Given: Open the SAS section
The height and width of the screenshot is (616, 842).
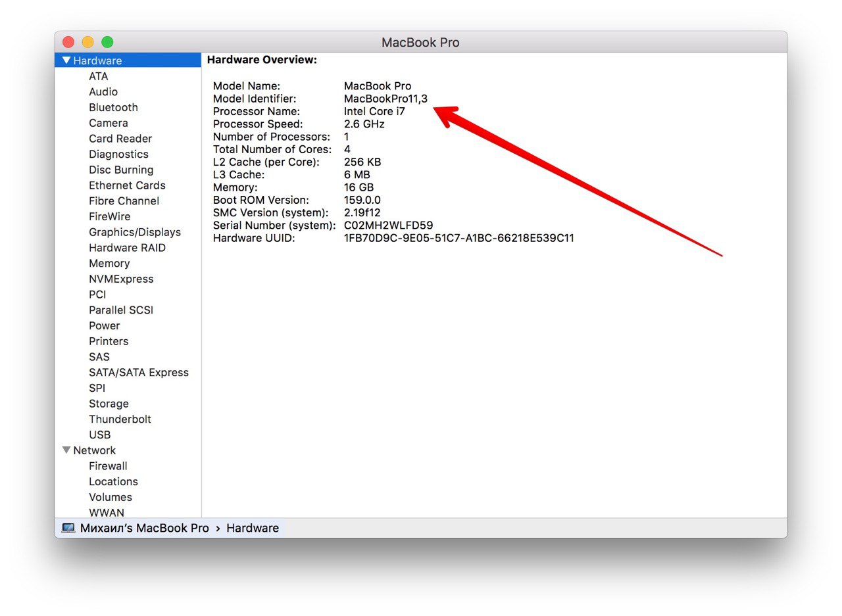Looking at the screenshot, I should (x=99, y=357).
